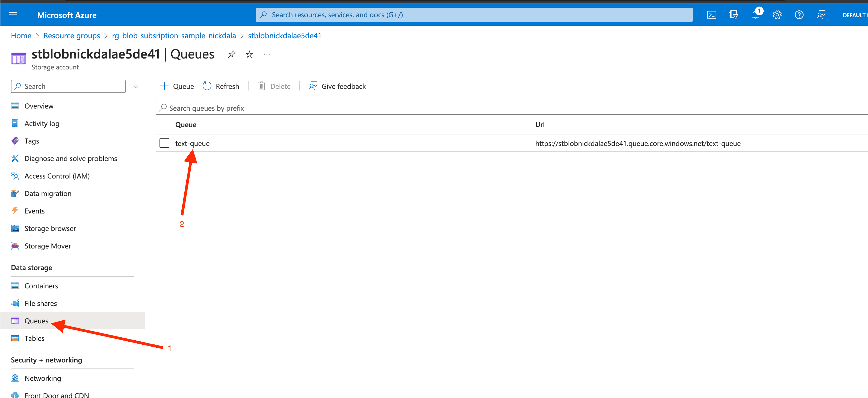Screen dimensions: 868x398
Task: Pin the Queues blade to dashboard
Action: pyautogui.click(x=232, y=54)
